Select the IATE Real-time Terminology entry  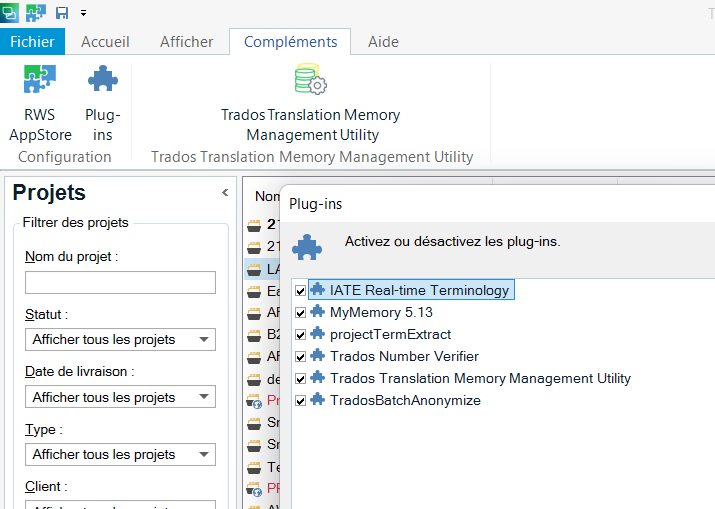click(x=419, y=290)
